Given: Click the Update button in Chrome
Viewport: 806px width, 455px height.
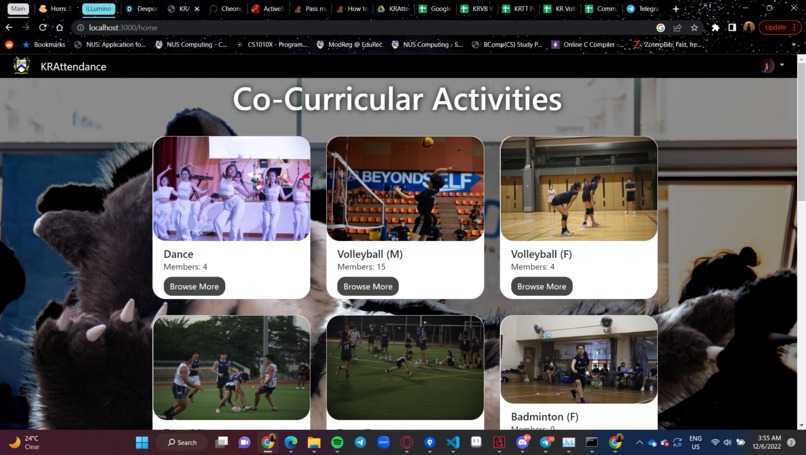Looking at the screenshot, I should (x=780, y=27).
